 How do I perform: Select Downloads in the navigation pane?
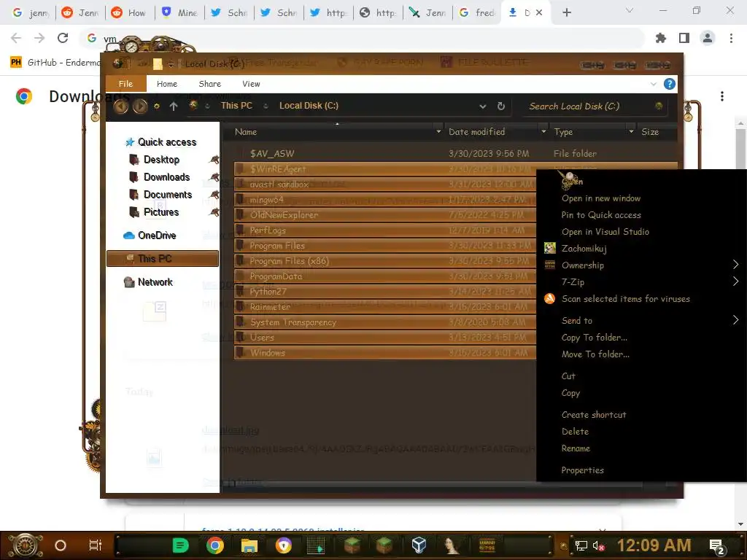166,177
